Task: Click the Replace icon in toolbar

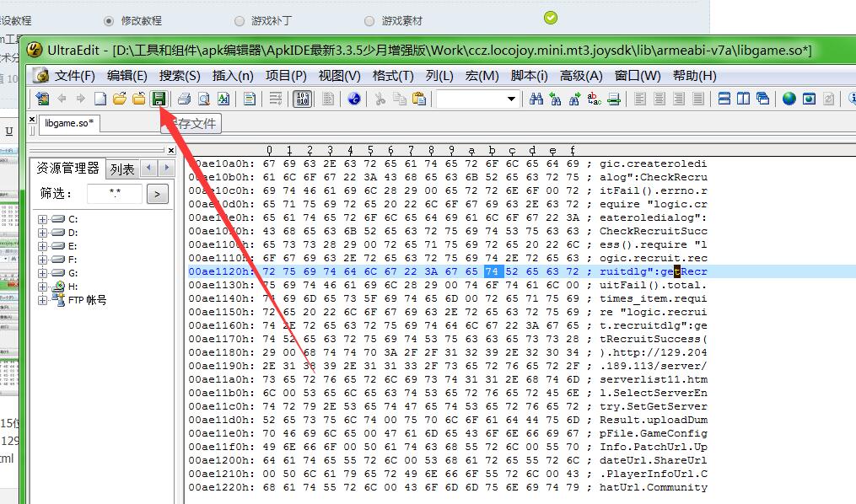Action: click(x=595, y=99)
